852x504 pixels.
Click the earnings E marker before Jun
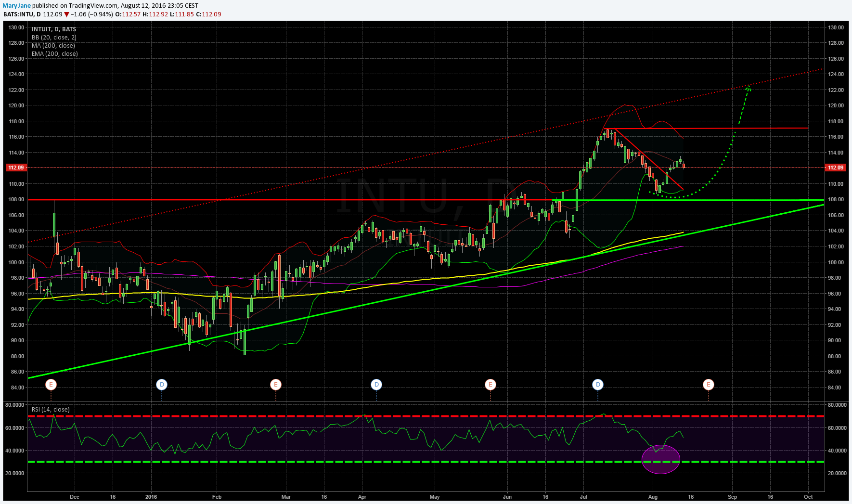(x=491, y=385)
